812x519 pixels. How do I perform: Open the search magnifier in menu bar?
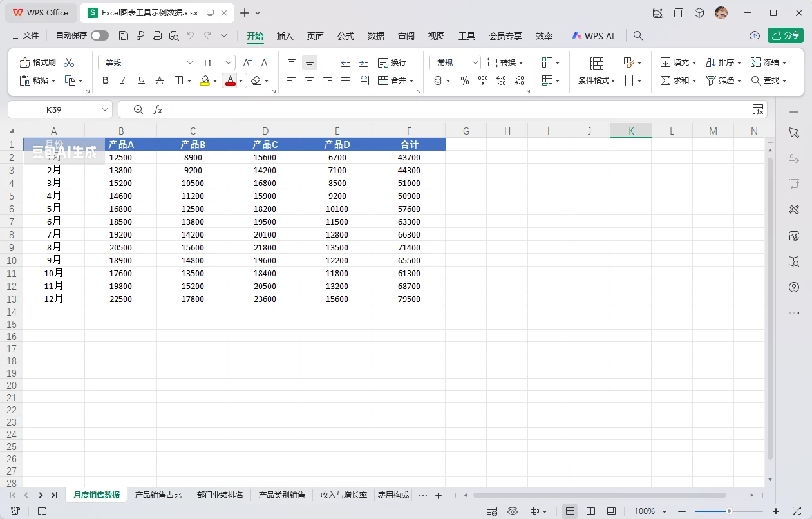(638, 36)
